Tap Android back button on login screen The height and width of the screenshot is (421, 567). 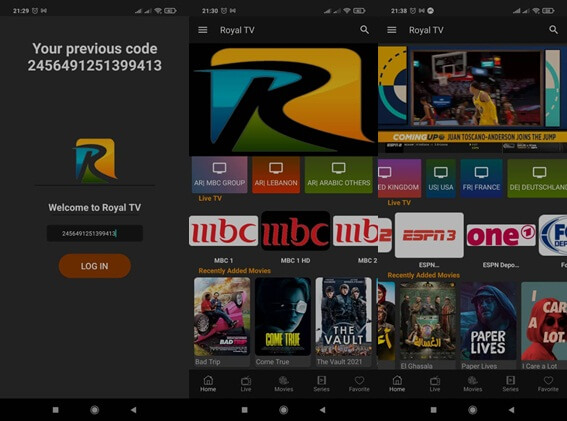point(133,410)
